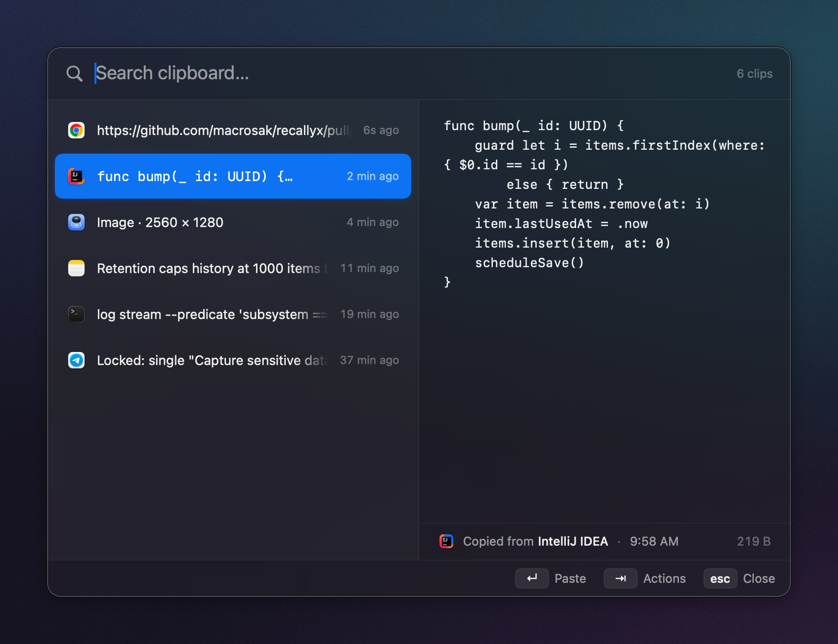This screenshot has width=838, height=644.
Task: Select the func bump clip row
Action: (233, 176)
